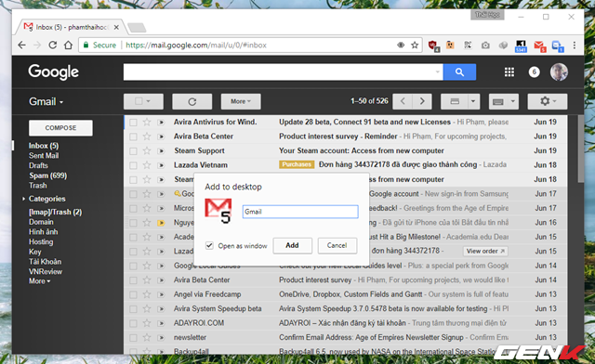
Task: Select the ADAYROI.COM email checkbox
Action: (x=133, y=324)
